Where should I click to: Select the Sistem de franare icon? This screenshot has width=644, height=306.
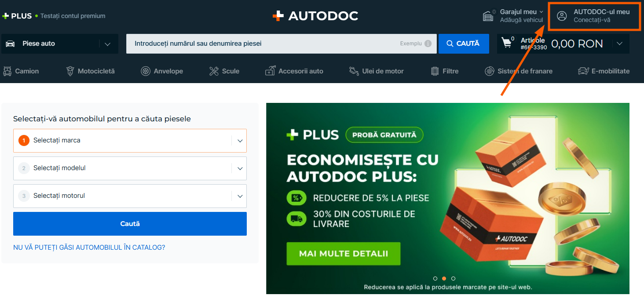(x=489, y=71)
